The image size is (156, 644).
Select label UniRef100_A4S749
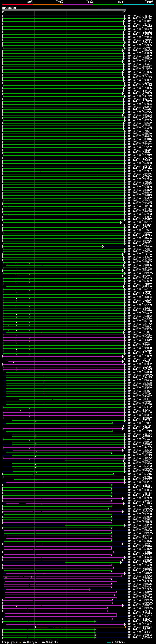click(x=140, y=96)
